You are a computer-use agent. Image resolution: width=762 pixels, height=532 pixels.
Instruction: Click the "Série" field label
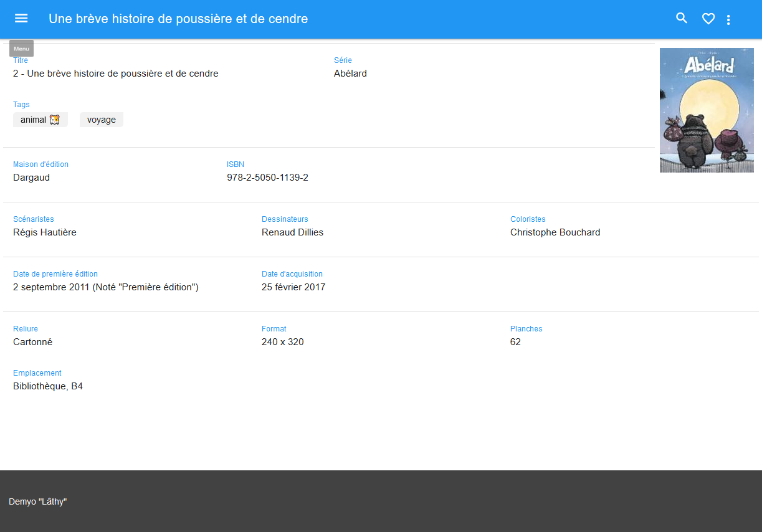coord(343,60)
